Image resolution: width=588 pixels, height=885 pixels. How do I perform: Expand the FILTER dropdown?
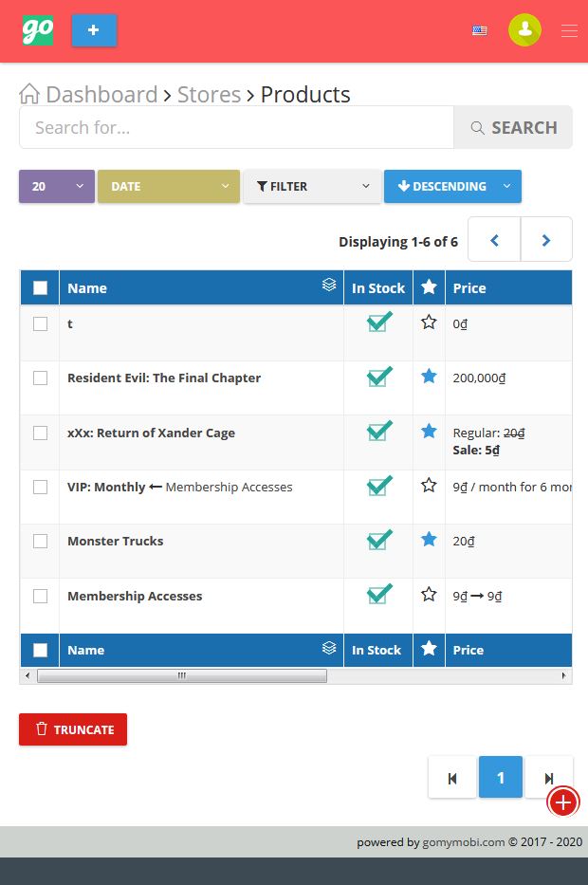312,186
